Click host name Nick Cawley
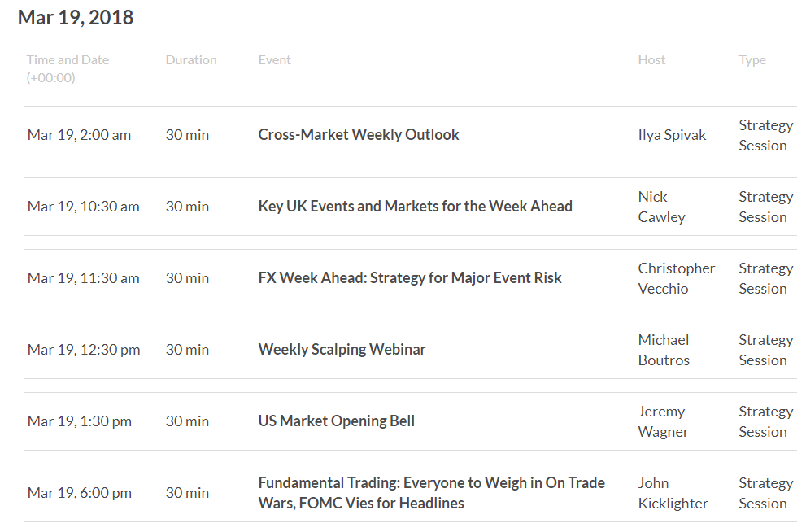The width and height of the screenshot is (806, 532). point(661,207)
